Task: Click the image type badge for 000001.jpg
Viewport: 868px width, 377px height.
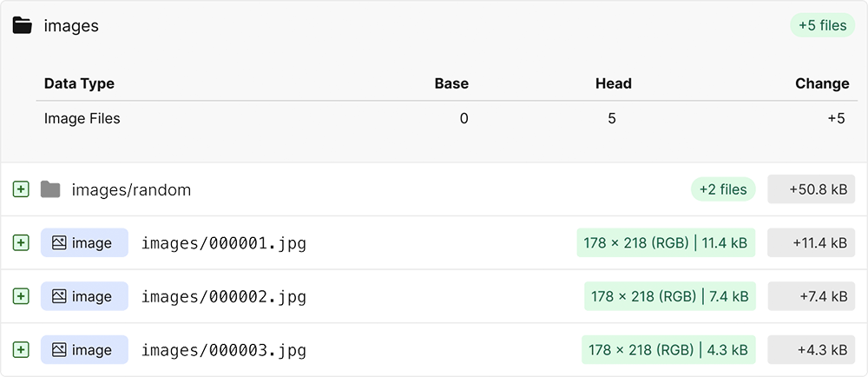Action: click(84, 243)
